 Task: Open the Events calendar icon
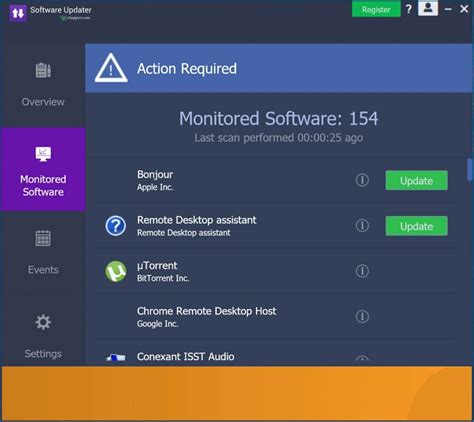43,238
